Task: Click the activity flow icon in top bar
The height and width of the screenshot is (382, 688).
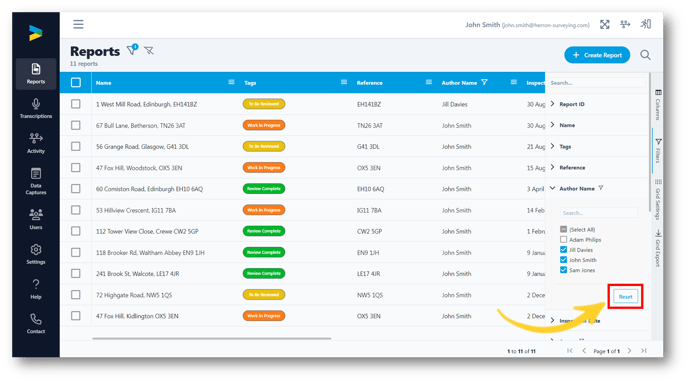Action: [x=625, y=24]
